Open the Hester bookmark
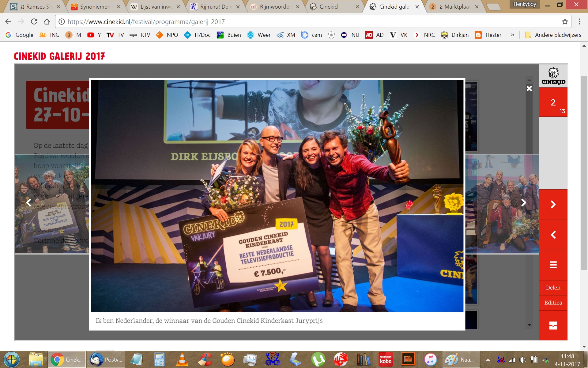The height and width of the screenshot is (368, 588). 488,35
